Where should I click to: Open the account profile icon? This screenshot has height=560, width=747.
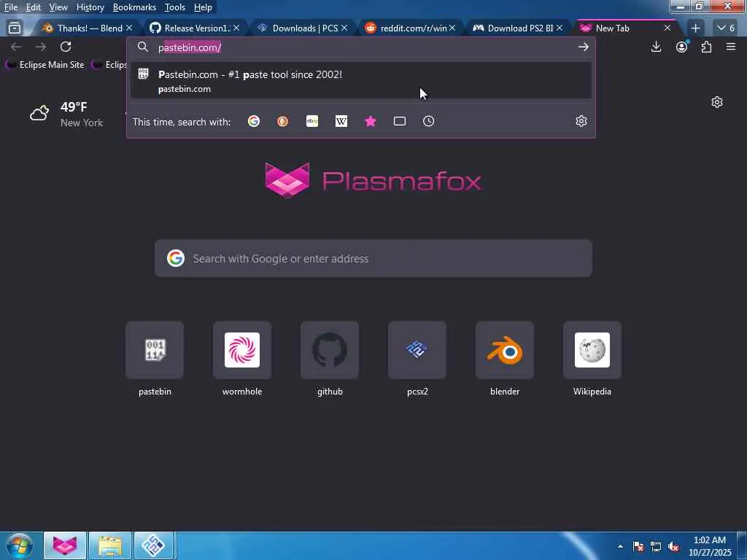pyautogui.click(x=682, y=47)
